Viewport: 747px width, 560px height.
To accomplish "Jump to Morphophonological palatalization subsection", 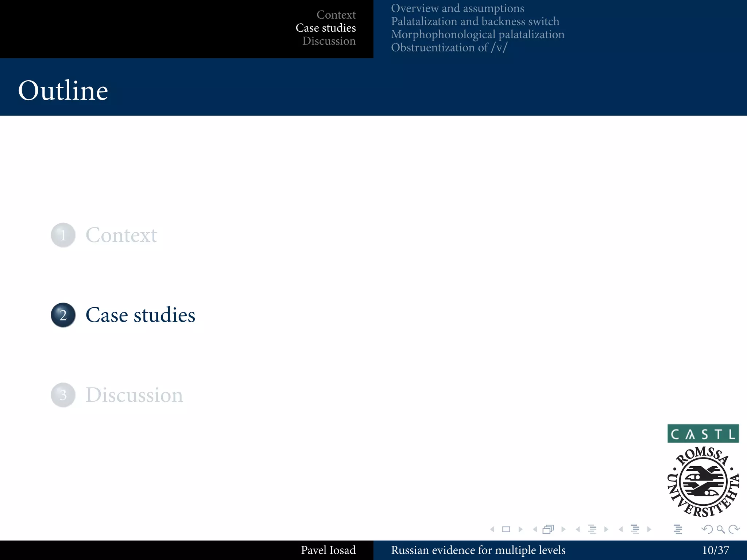I will point(477,34).
